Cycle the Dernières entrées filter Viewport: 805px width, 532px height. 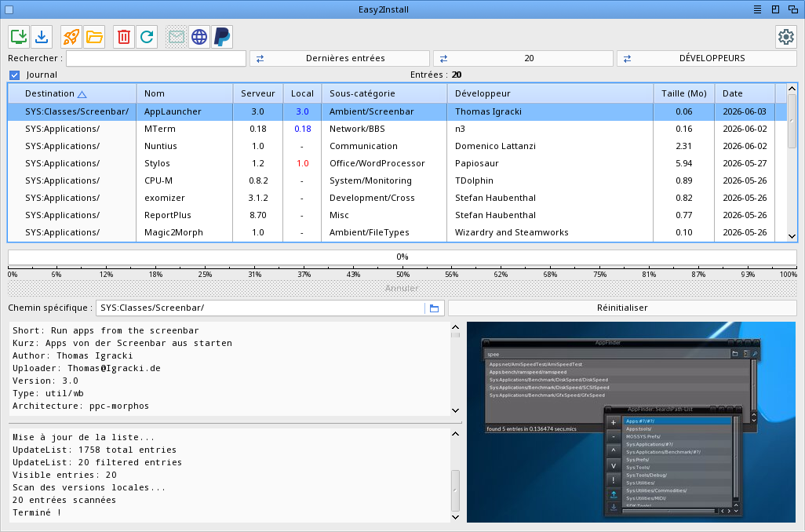click(x=340, y=59)
